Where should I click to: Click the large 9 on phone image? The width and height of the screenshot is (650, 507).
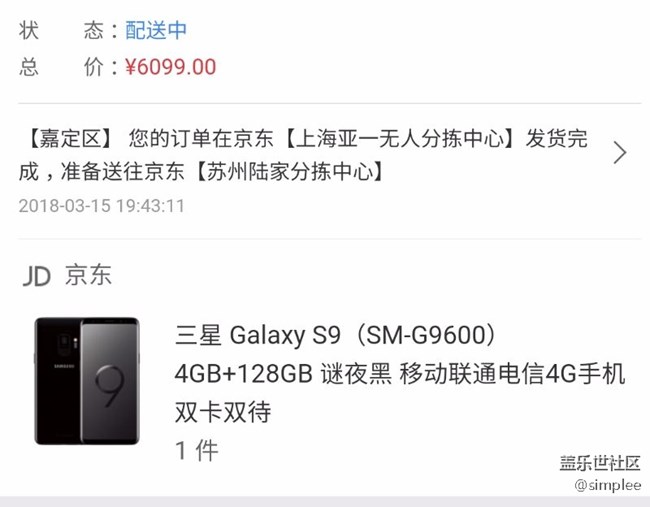point(110,386)
